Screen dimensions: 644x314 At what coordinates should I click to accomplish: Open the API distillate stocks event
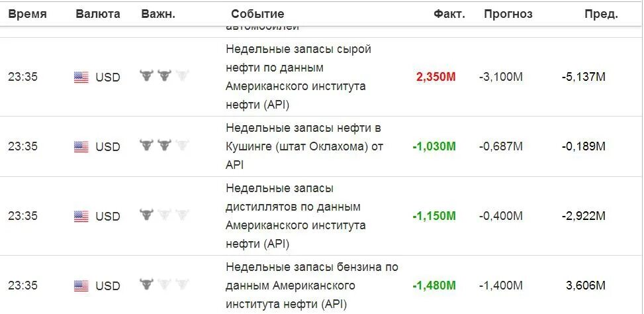[x=296, y=216]
